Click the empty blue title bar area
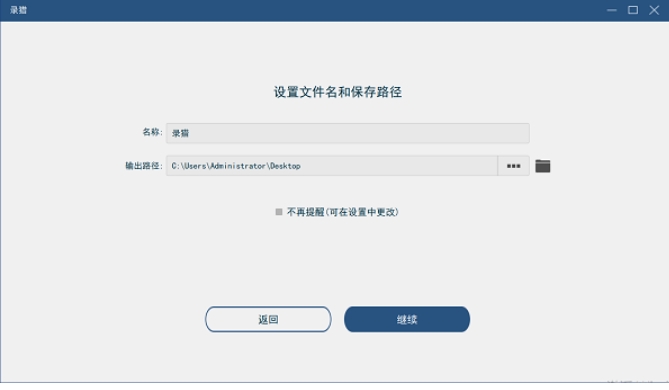This screenshot has height=390, width=669. pyautogui.click(x=316, y=10)
